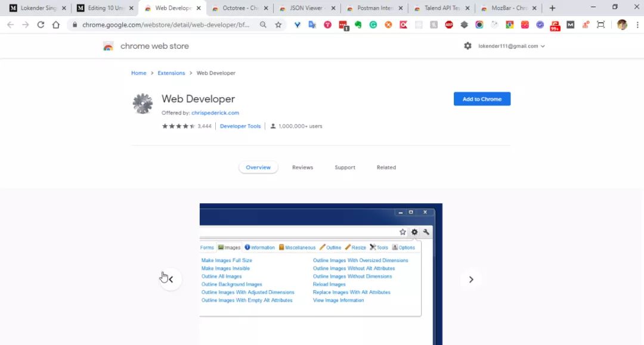644x345 pixels.
Task: Click the five-star rating display
Action: click(x=178, y=126)
